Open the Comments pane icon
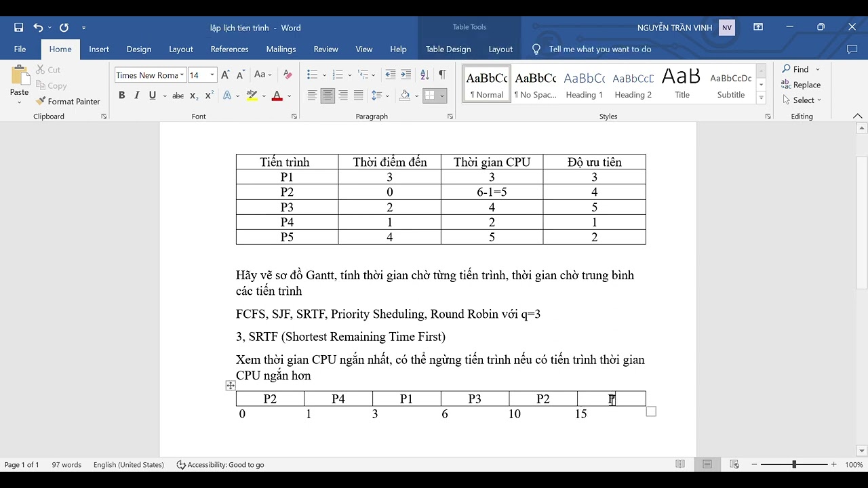This screenshot has height=488, width=868. point(852,49)
